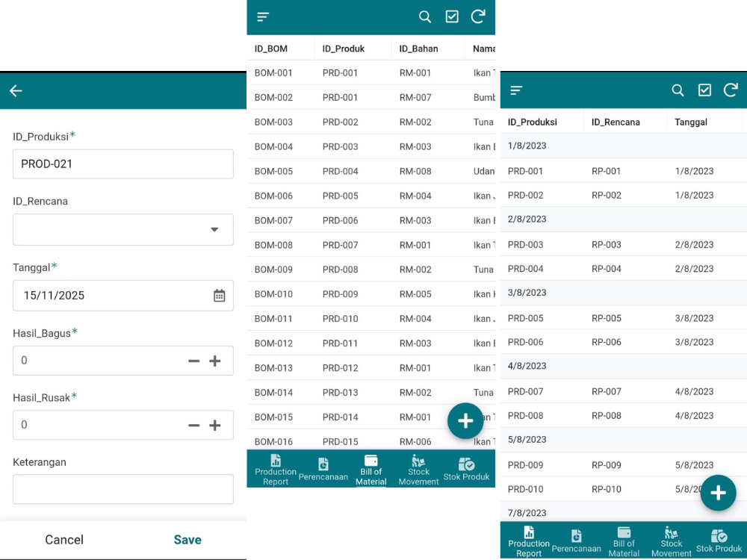Click the Cancel button

[63, 540]
